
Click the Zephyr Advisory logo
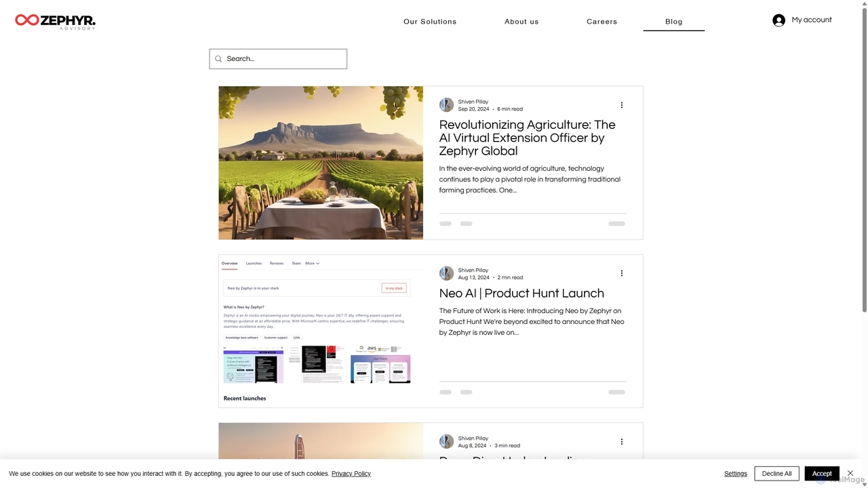(55, 21)
